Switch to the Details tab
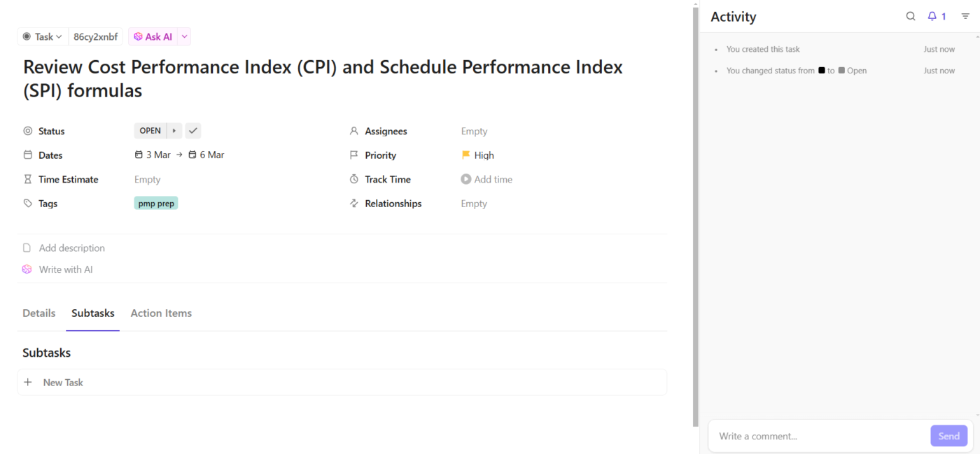The width and height of the screenshot is (980, 454). click(38, 313)
